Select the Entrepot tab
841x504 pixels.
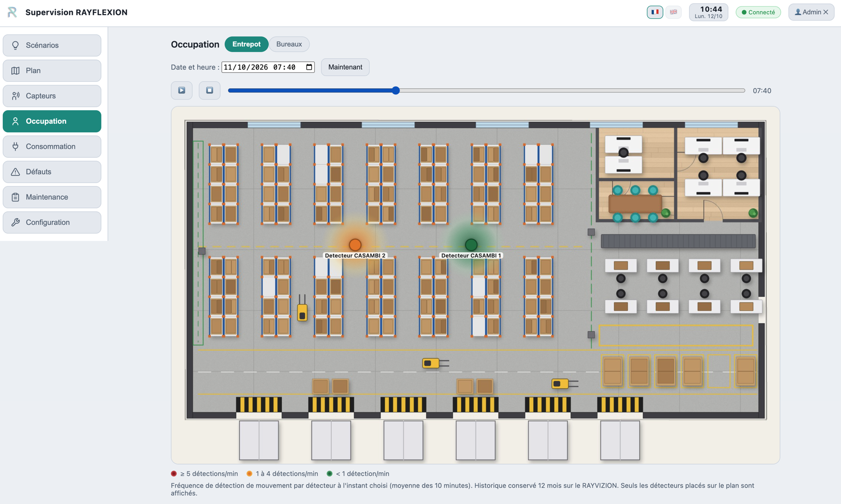(x=246, y=44)
